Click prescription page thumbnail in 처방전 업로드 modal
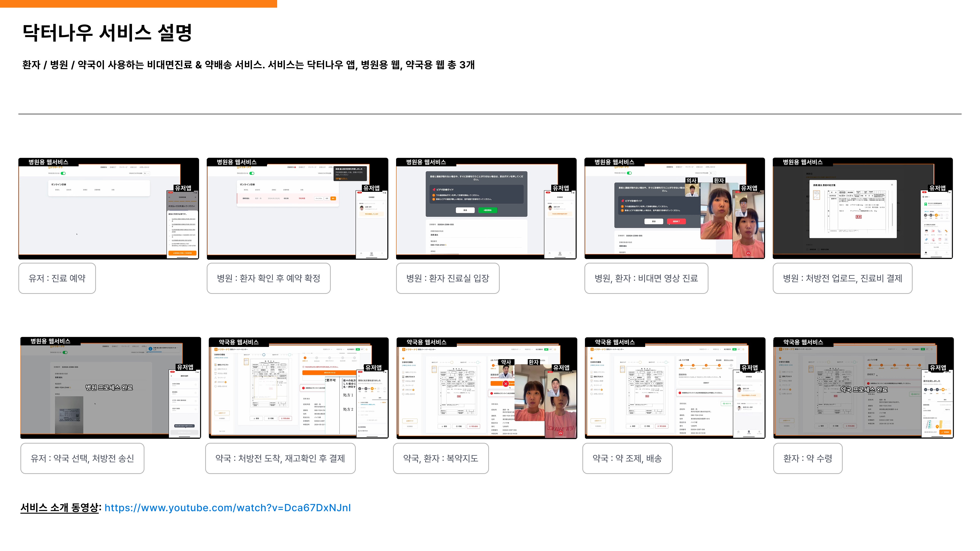Image resolution: width=980 pixels, height=551 pixels. [816, 195]
